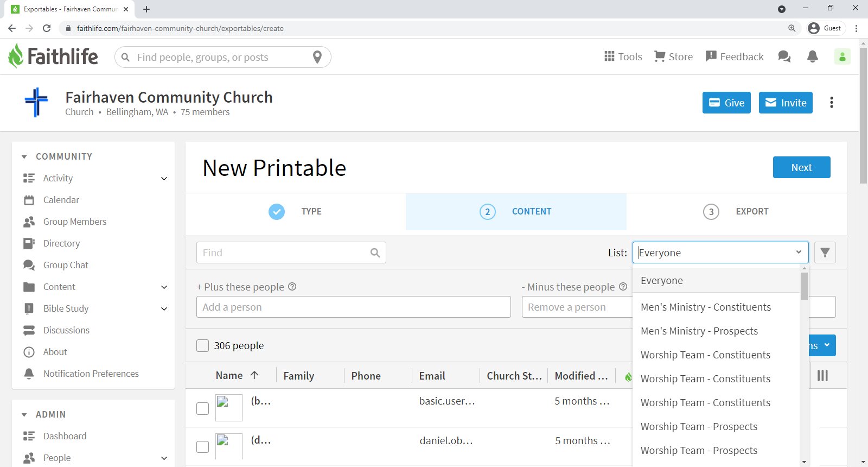
Task: Expand the Bible Study submenu chevron
Action: point(164,309)
